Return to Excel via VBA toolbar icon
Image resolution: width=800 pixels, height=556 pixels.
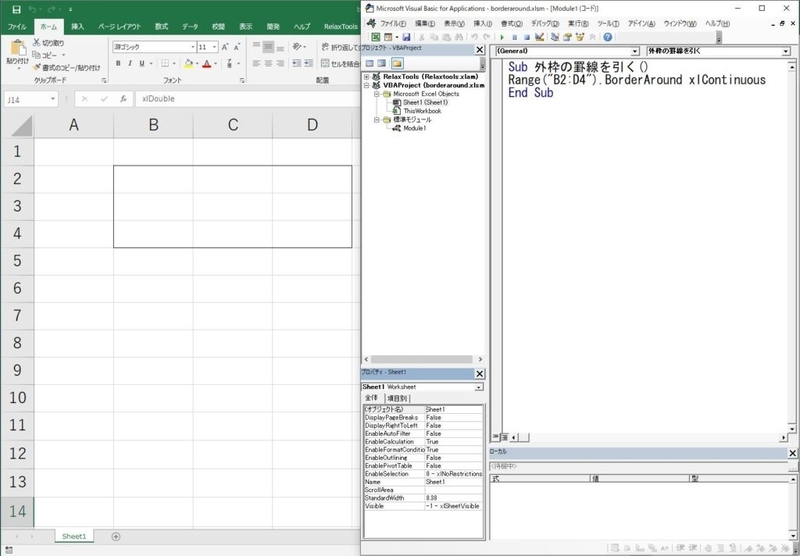(x=376, y=37)
